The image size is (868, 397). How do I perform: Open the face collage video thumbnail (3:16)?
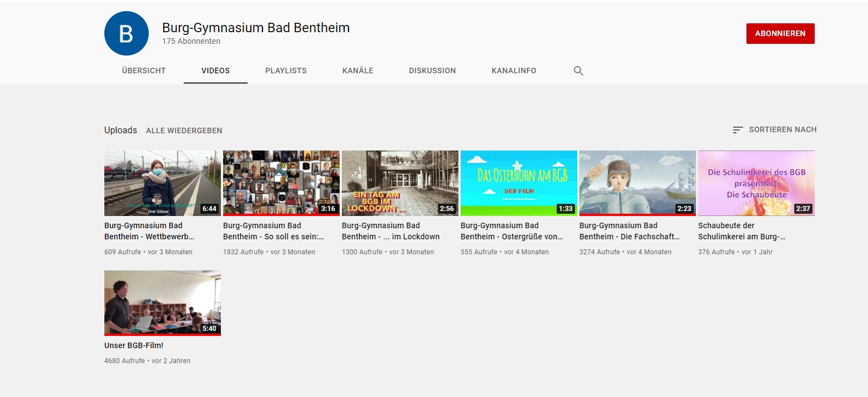coord(281,183)
